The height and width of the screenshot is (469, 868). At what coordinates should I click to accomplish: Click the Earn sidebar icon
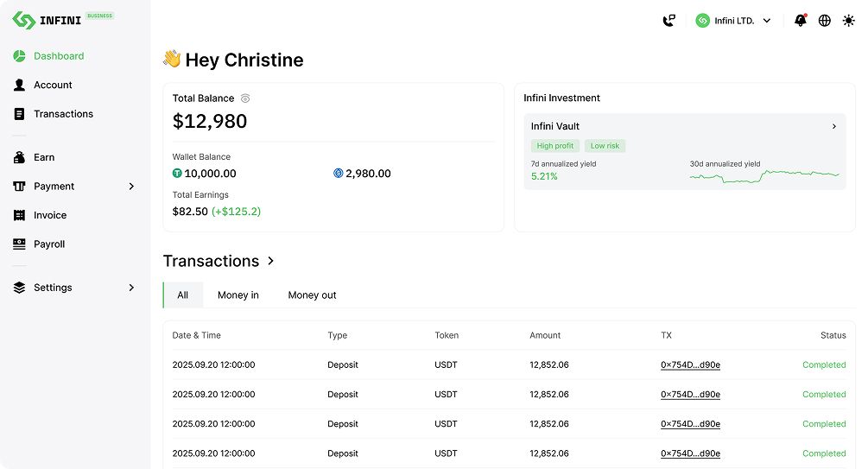pos(19,157)
